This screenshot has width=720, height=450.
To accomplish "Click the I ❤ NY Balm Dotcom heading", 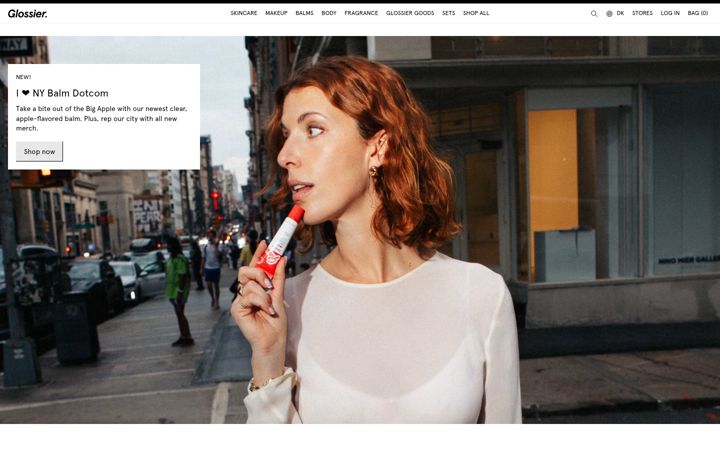I will tap(62, 93).
